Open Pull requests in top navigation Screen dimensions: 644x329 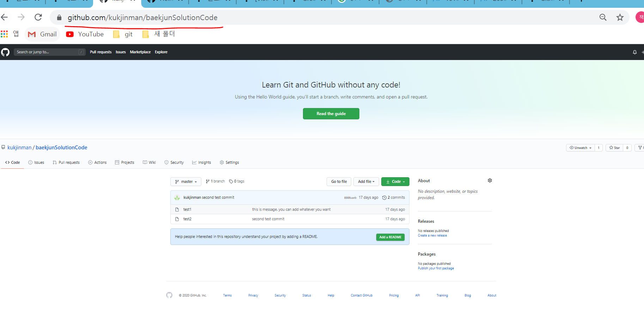pyautogui.click(x=101, y=52)
